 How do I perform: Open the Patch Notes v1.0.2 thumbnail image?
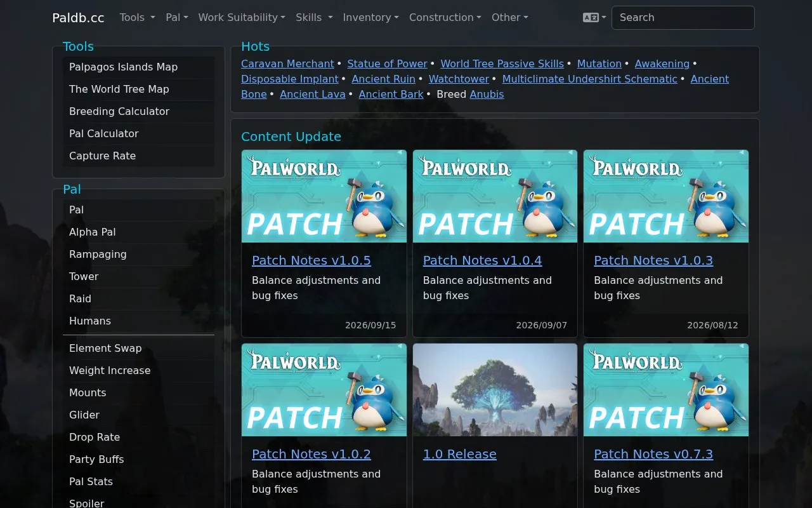coord(324,390)
